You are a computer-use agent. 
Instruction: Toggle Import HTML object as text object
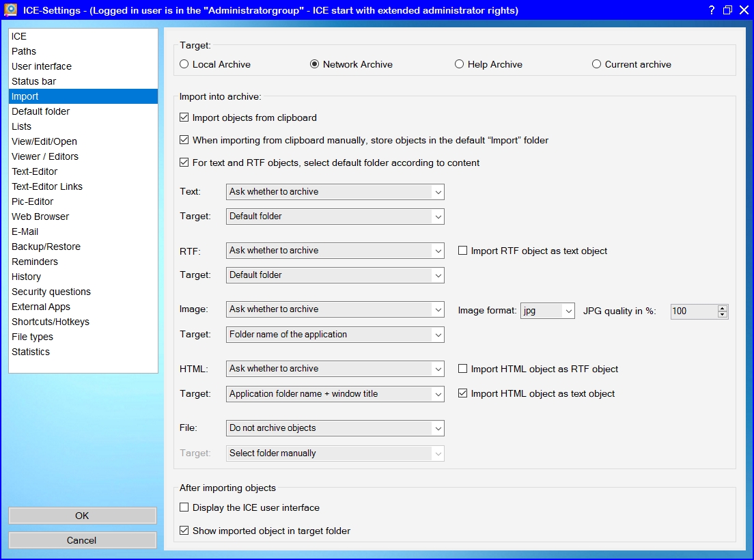(x=463, y=393)
